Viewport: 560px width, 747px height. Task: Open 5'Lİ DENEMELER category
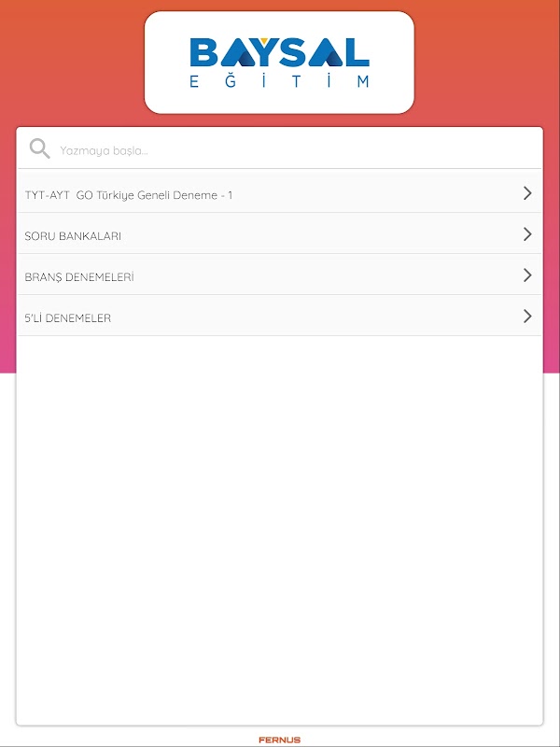279,316
